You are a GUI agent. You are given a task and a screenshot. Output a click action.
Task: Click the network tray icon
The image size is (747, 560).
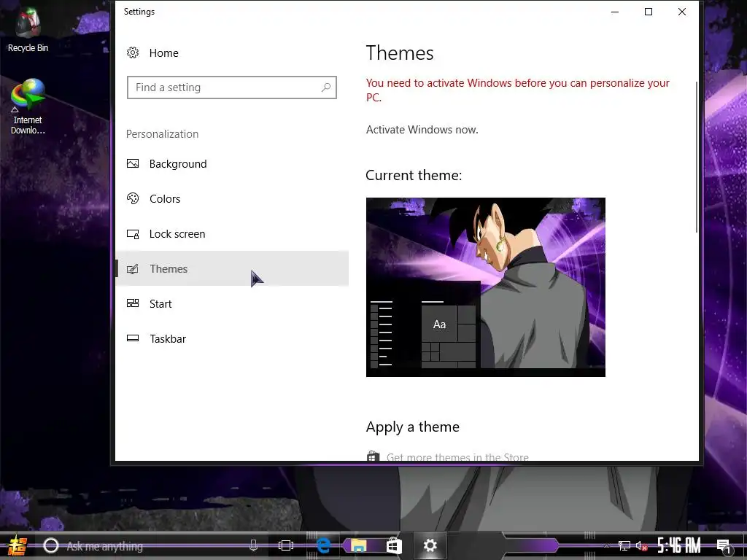point(624,545)
